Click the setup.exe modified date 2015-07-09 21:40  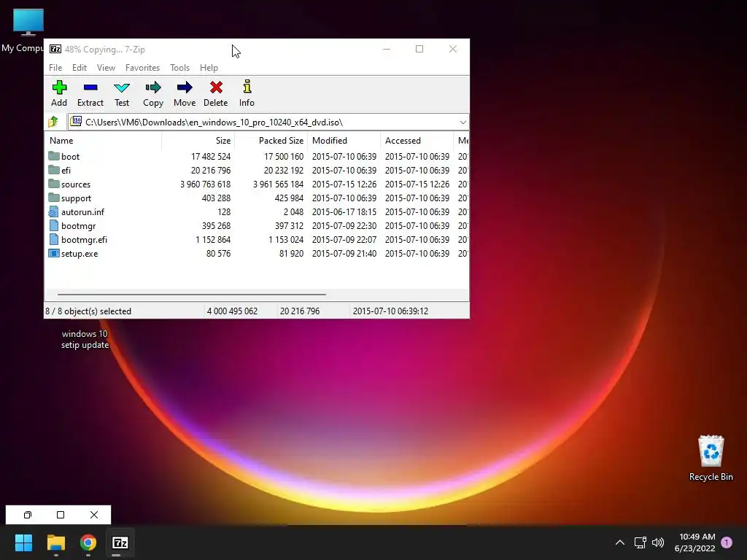(344, 254)
